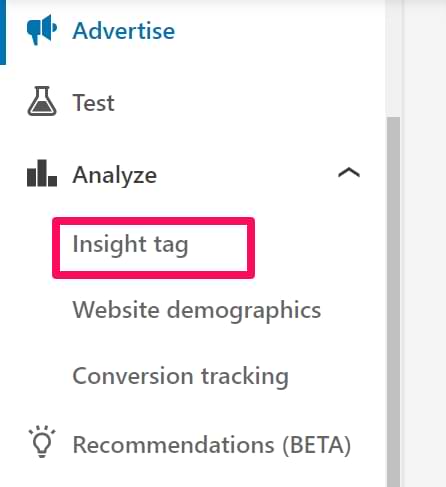446x487 pixels.
Task: Click empty space right of Test label
Action: pyautogui.click(x=233, y=102)
